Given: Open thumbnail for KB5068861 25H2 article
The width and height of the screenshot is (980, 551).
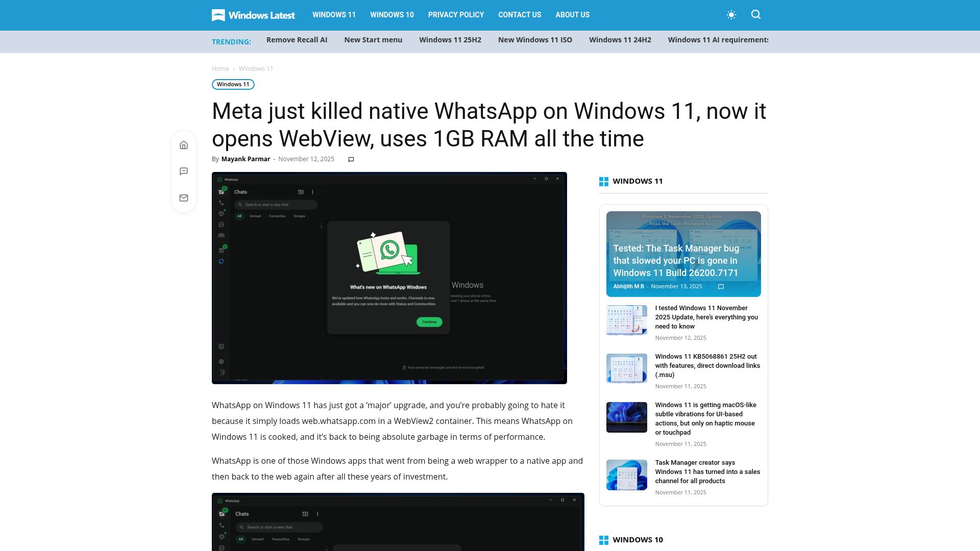Looking at the screenshot, I should 626,368.
